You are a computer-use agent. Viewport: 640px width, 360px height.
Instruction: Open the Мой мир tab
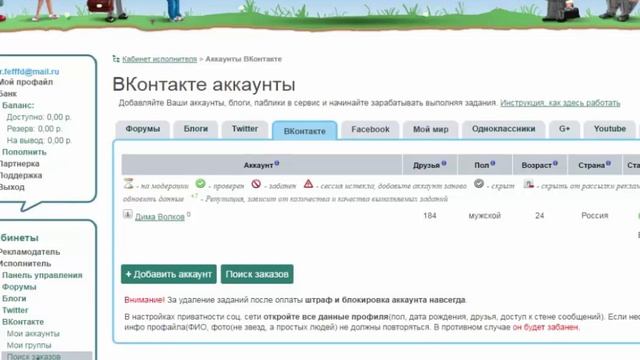[431, 129]
